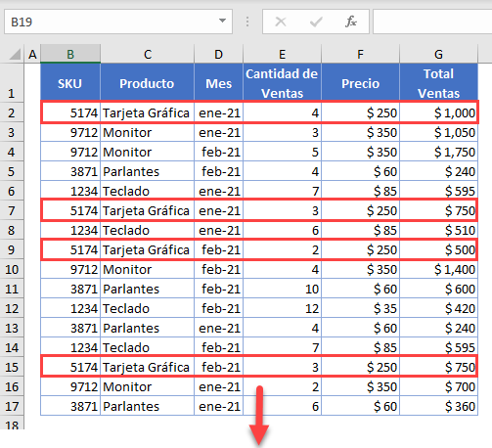Viewport: 492px width, 448px height.
Task: Select total $ 510 cell
Action: pos(438,230)
